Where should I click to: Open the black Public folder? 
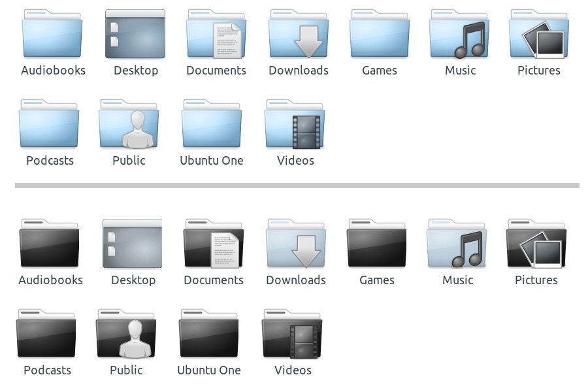pos(126,335)
